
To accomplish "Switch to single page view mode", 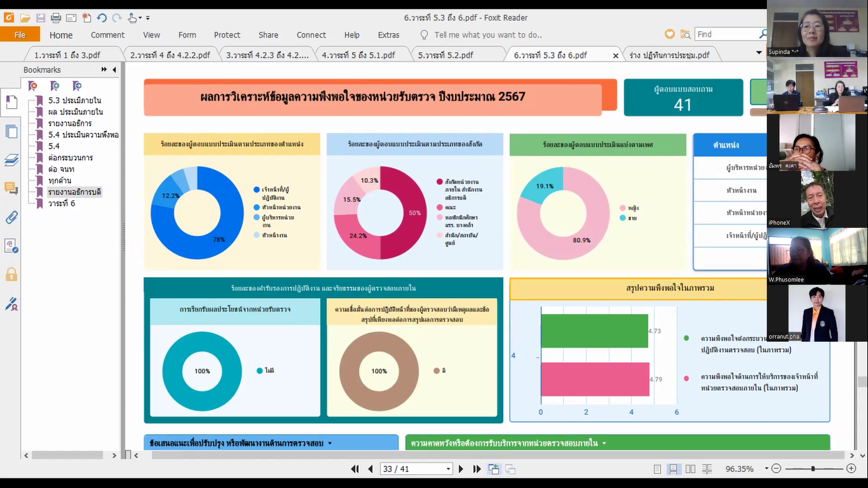I will pyautogui.click(x=658, y=469).
